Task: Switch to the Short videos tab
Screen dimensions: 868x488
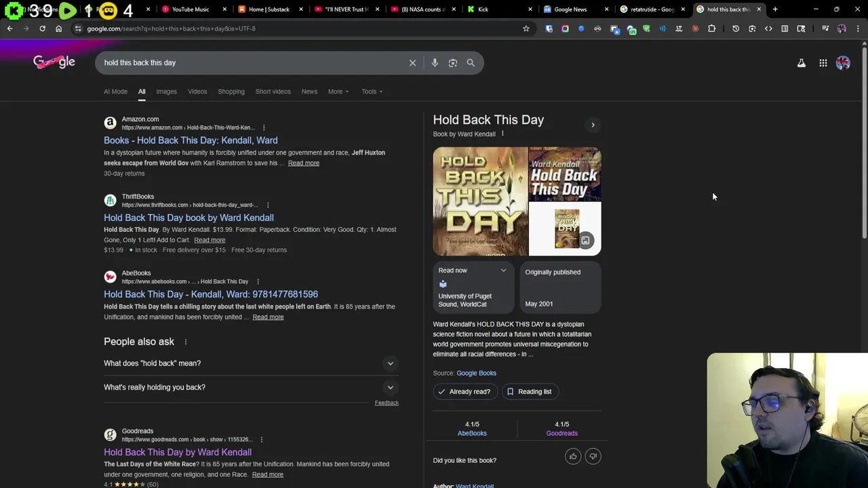Action: (x=273, y=91)
